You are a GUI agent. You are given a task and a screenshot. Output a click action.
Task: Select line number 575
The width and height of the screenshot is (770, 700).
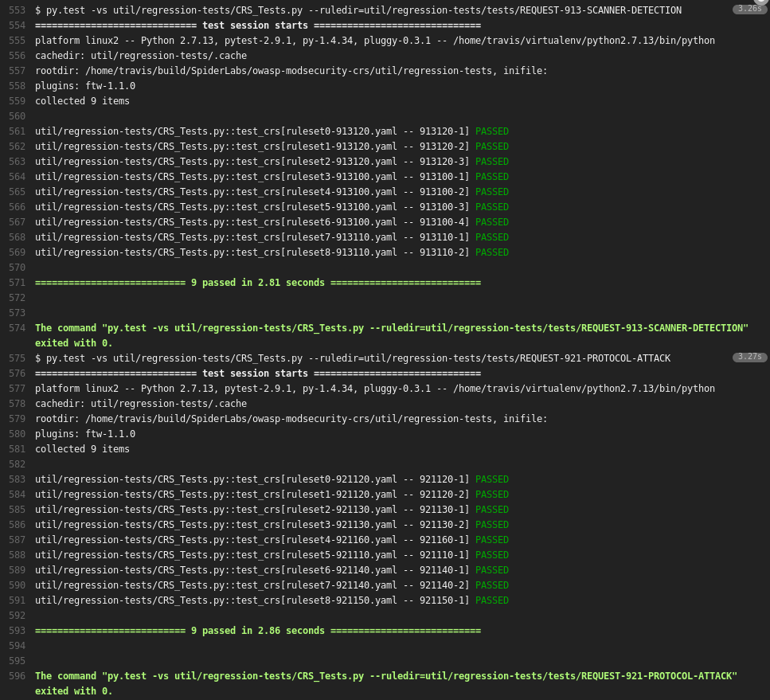(17, 358)
